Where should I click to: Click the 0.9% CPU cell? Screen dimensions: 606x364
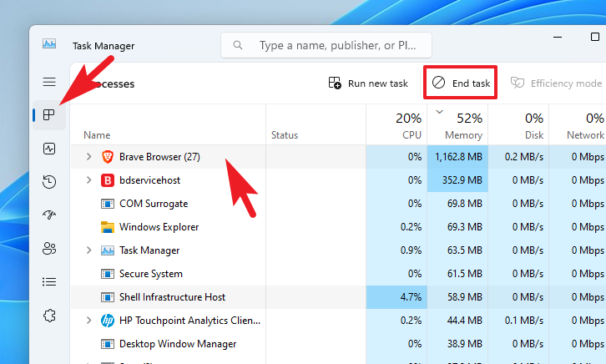(x=396, y=250)
